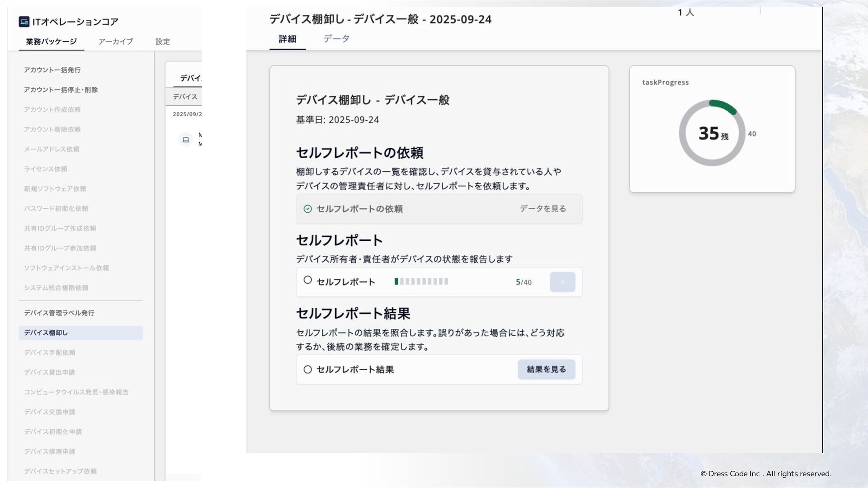Image resolution: width=868 pixels, height=488 pixels.
Task: Select the 業務パッケージ tab
Action: (x=51, y=42)
